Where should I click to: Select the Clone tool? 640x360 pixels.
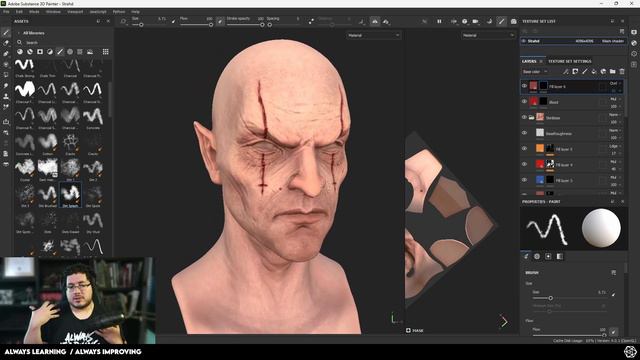click(x=6, y=97)
